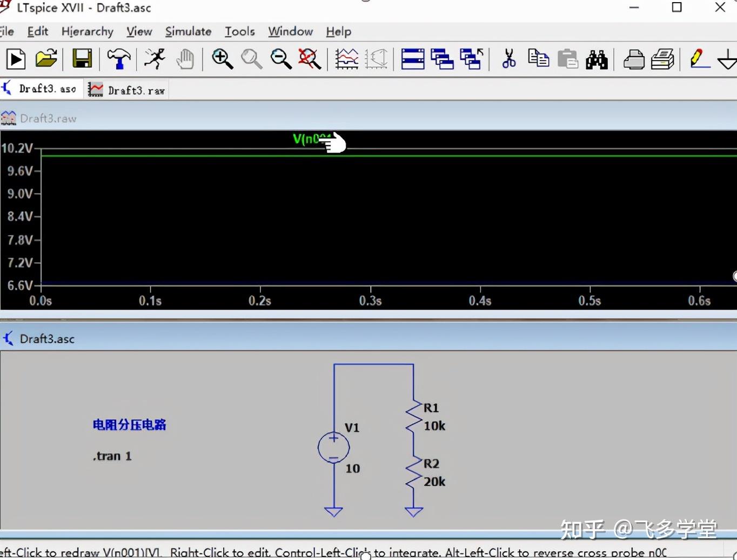Find components using the binoculars icon

tap(596, 59)
